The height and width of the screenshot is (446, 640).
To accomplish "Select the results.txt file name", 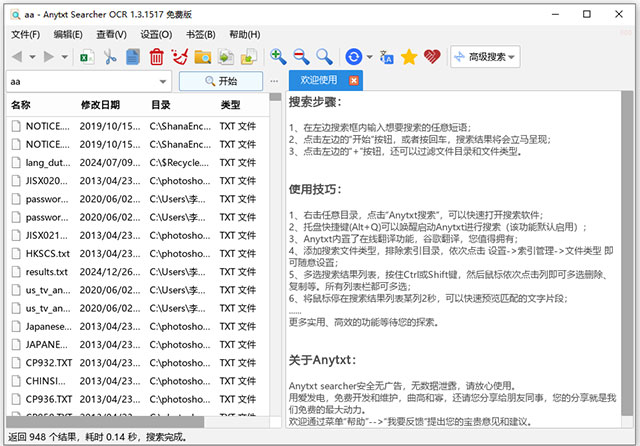I will point(47,272).
